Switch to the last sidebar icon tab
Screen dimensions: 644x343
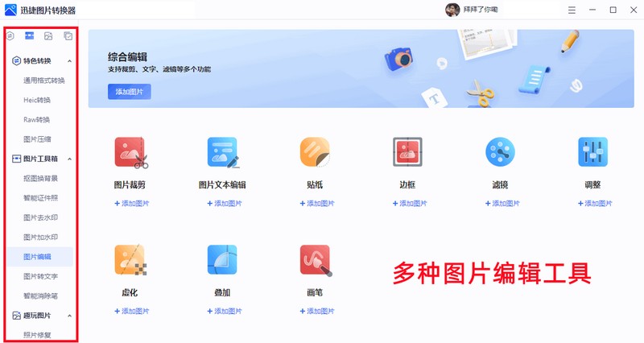click(68, 36)
